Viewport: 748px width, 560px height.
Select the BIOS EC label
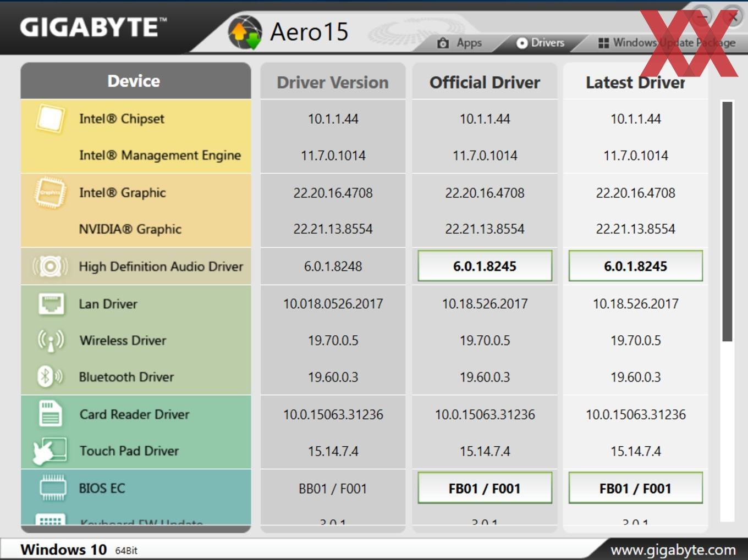[x=102, y=488]
